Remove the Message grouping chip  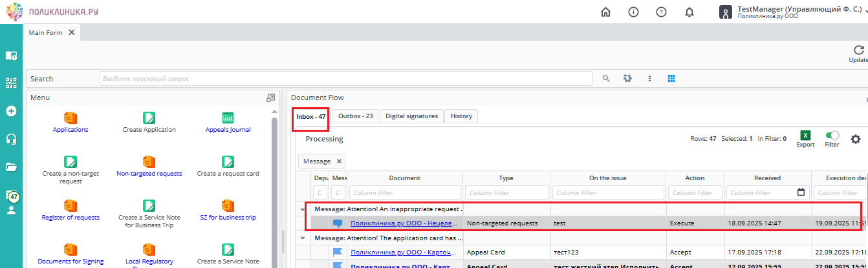point(340,161)
